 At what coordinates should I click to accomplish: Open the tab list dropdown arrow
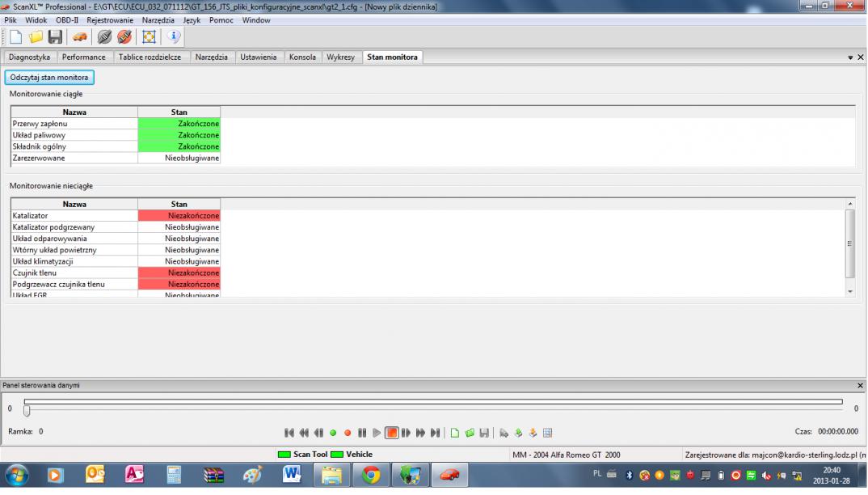[x=850, y=57]
